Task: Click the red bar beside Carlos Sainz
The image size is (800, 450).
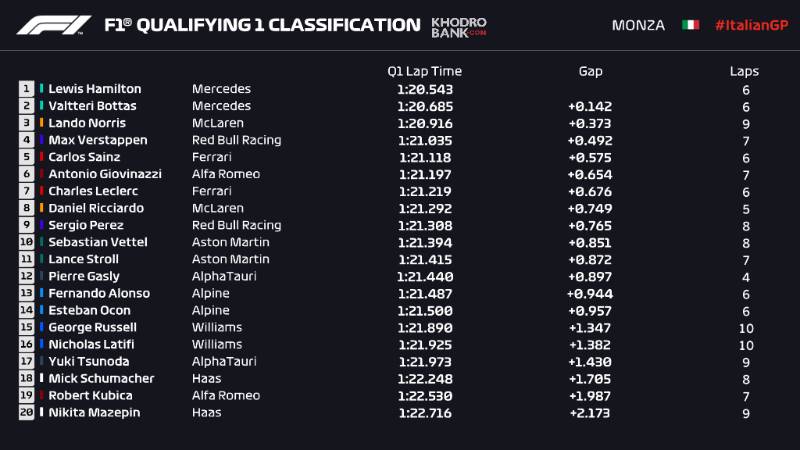Action: coord(42,157)
